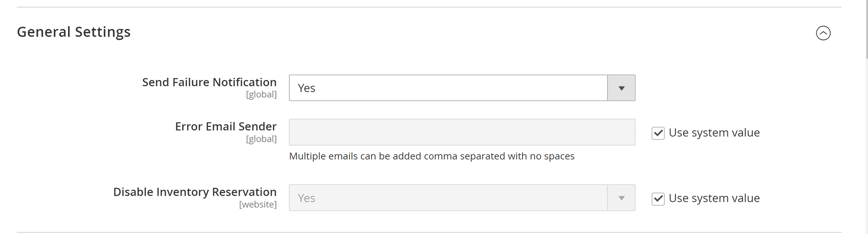Click the [global] scope under Error Email Sender
868x234 pixels.
[261, 139]
